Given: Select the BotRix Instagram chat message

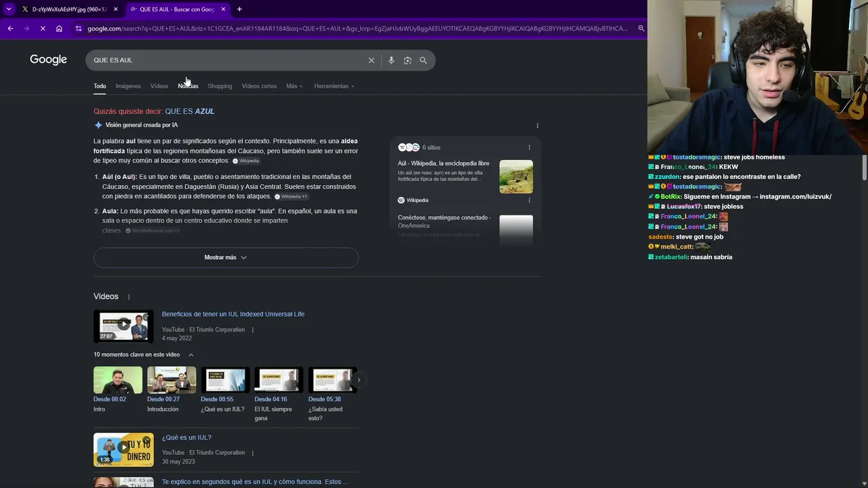Looking at the screenshot, I should [x=740, y=197].
